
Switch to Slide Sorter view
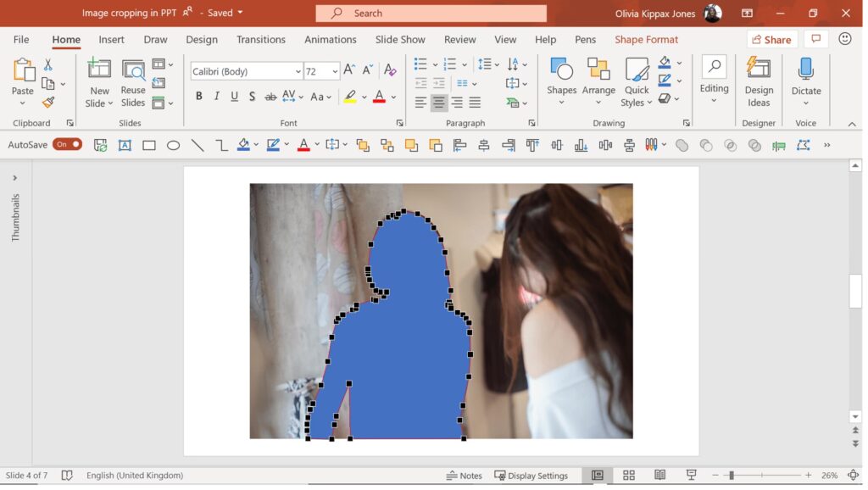629,476
